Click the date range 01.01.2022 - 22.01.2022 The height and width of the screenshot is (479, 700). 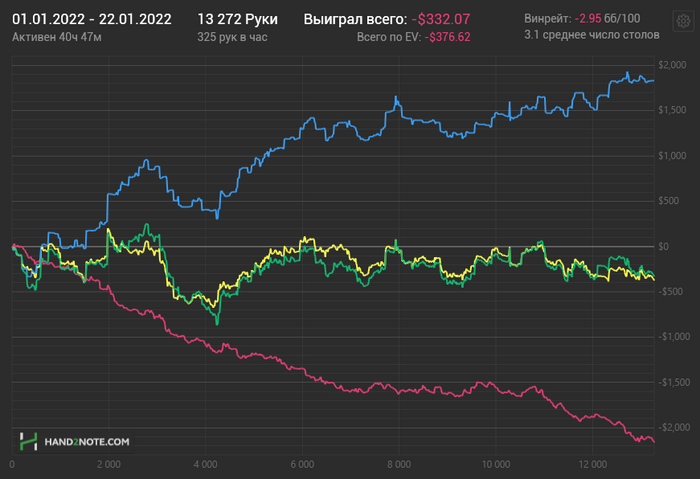click(x=92, y=19)
